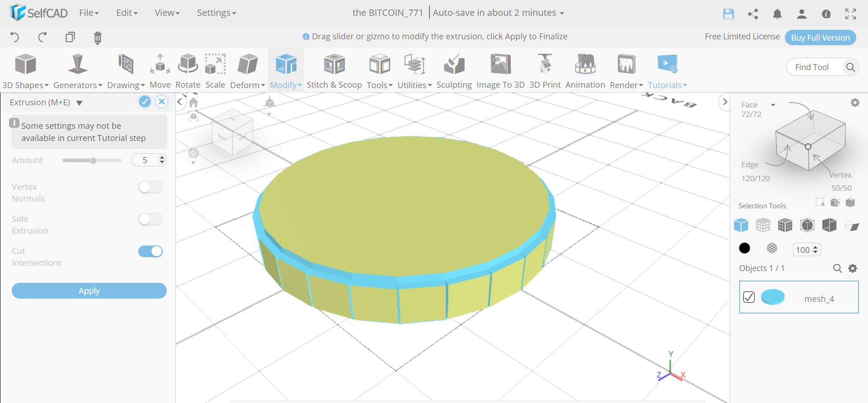The height and width of the screenshot is (403, 868).
Task: Click the Apply button
Action: 89,291
